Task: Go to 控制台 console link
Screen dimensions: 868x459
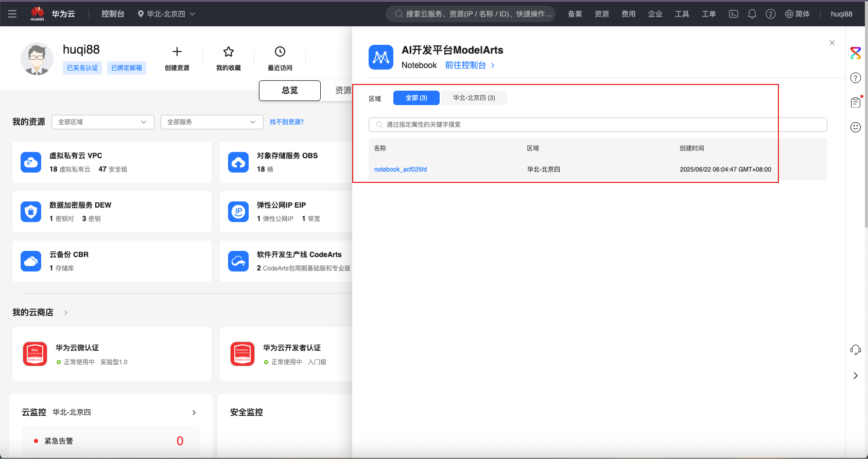Action: (113, 14)
